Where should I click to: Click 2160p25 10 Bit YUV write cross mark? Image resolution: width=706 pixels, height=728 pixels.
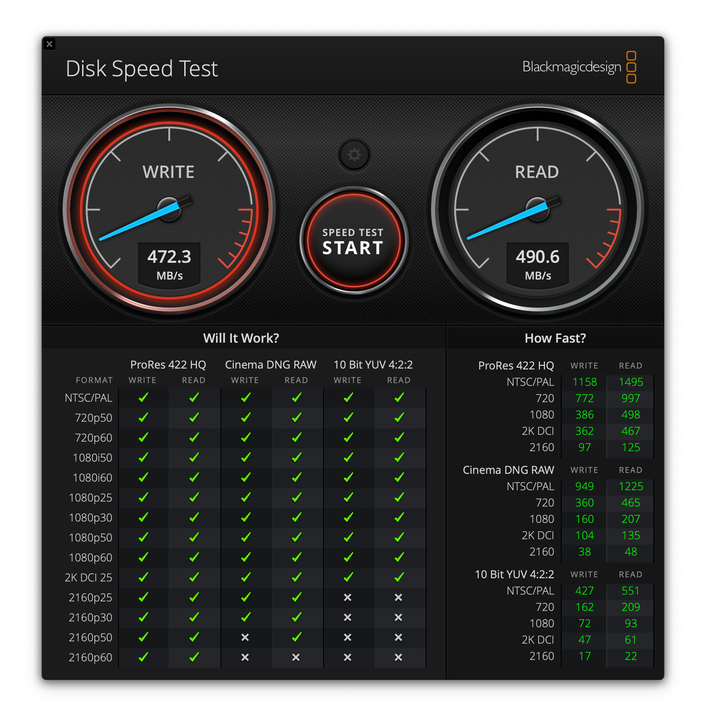point(348,598)
